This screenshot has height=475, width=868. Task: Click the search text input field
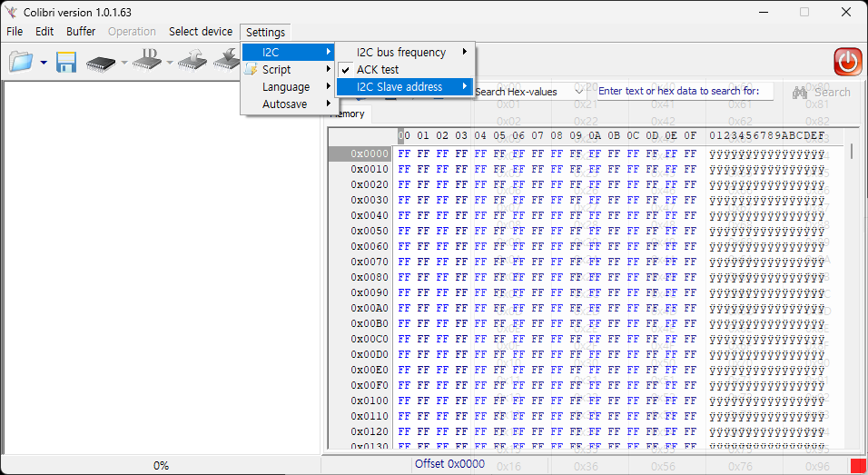click(x=685, y=92)
